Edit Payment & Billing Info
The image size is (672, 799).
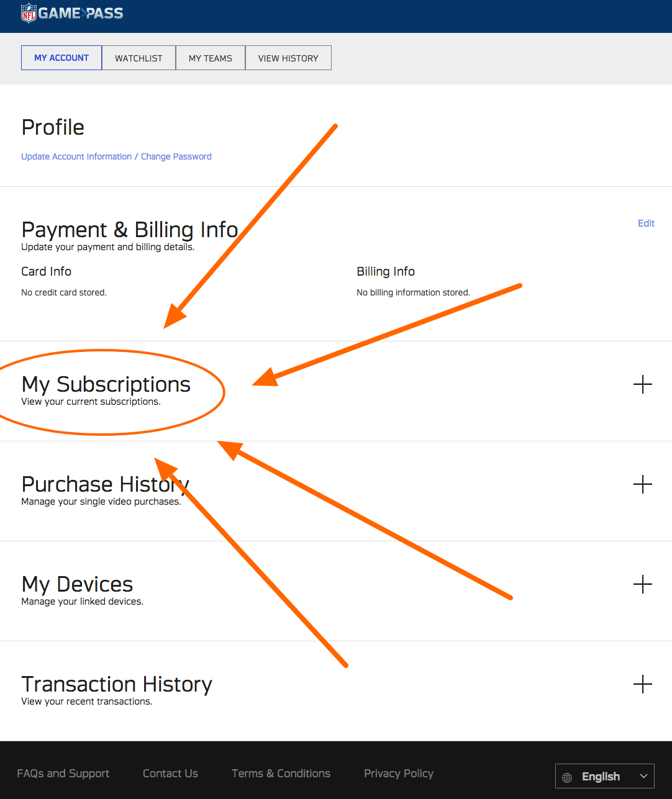point(646,223)
